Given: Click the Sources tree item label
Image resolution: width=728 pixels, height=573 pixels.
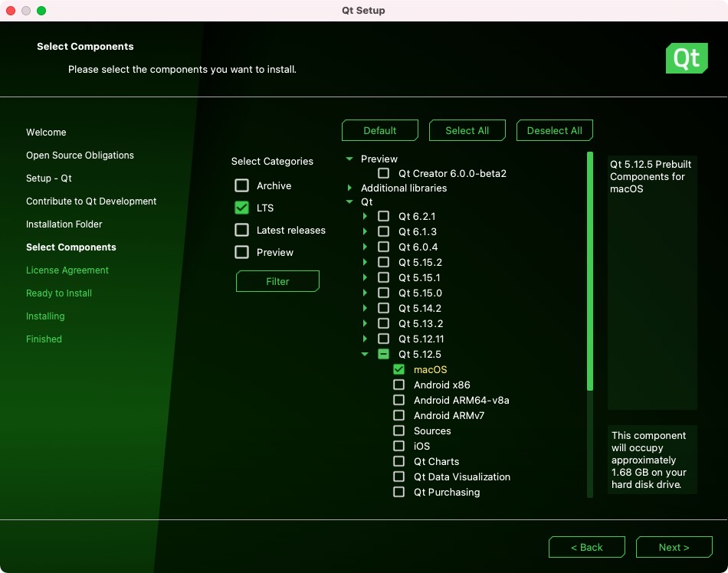Looking at the screenshot, I should (x=432, y=431).
